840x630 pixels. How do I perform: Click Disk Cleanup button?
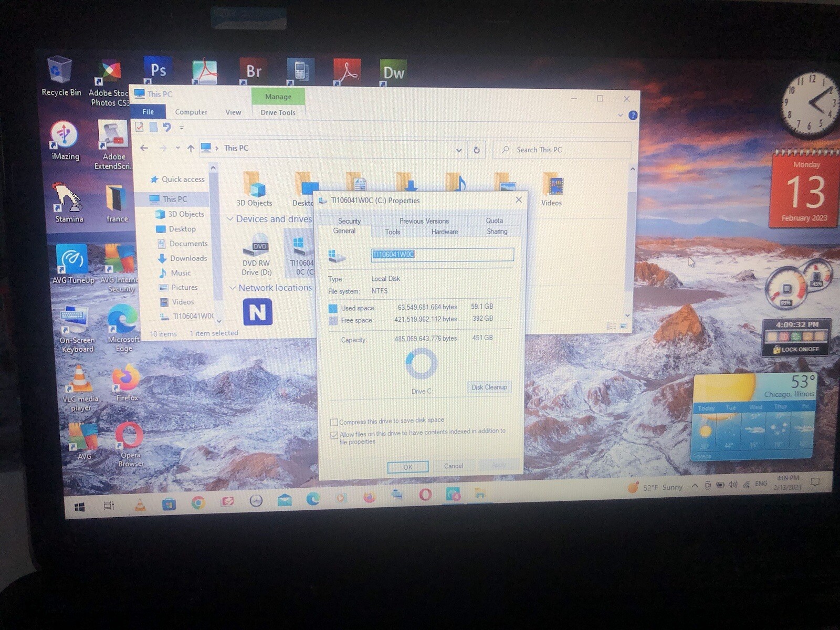489,387
